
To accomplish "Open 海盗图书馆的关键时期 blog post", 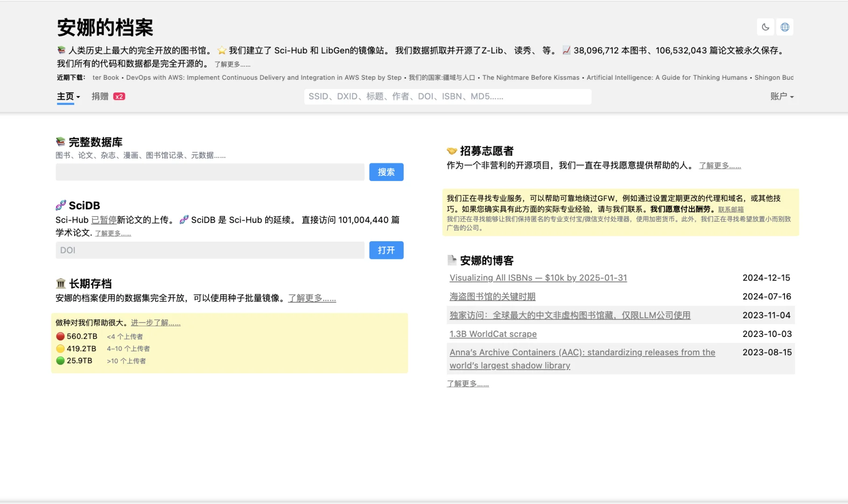I will point(492,296).
